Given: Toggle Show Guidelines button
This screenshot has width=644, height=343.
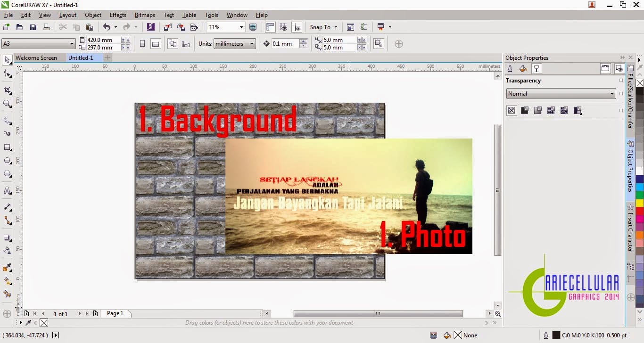Looking at the screenshot, I should (x=297, y=27).
